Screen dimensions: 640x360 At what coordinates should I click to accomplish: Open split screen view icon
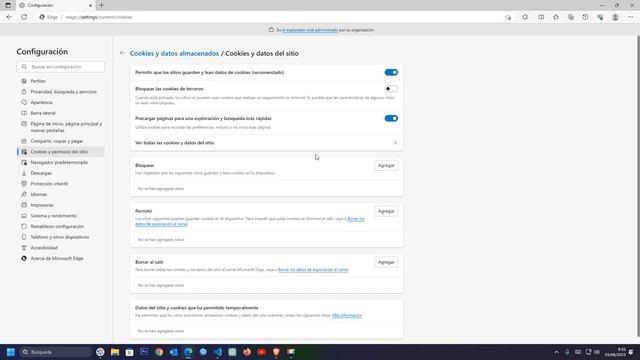(x=541, y=17)
